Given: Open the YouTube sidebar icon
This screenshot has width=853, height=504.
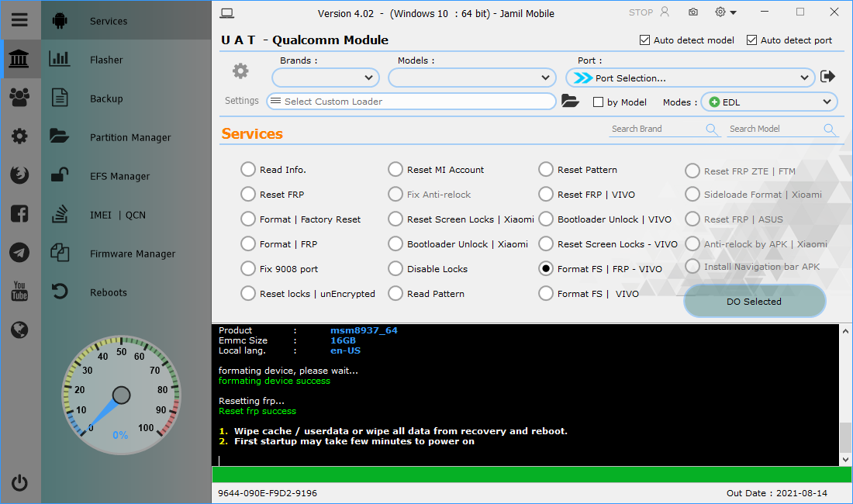Looking at the screenshot, I should (x=19, y=291).
